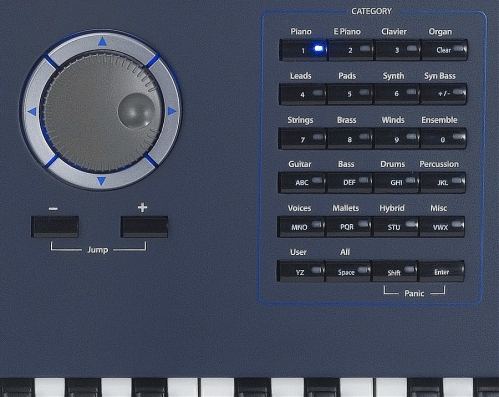Activate the Hybrid (STU) button

click(x=395, y=227)
